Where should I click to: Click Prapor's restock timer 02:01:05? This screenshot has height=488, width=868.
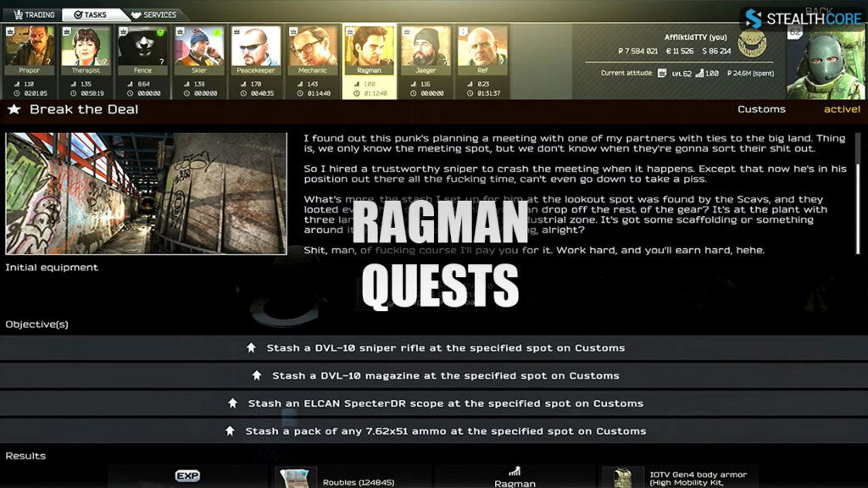click(x=36, y=93)
